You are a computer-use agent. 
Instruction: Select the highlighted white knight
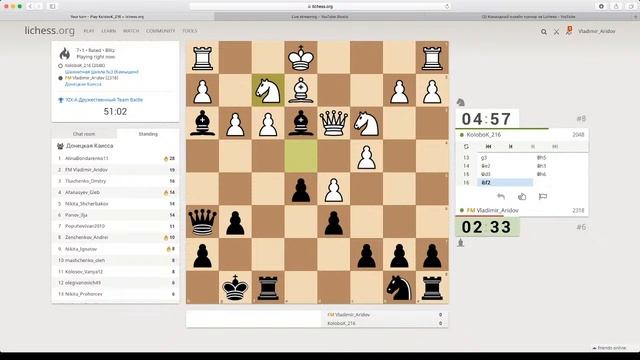268,90
